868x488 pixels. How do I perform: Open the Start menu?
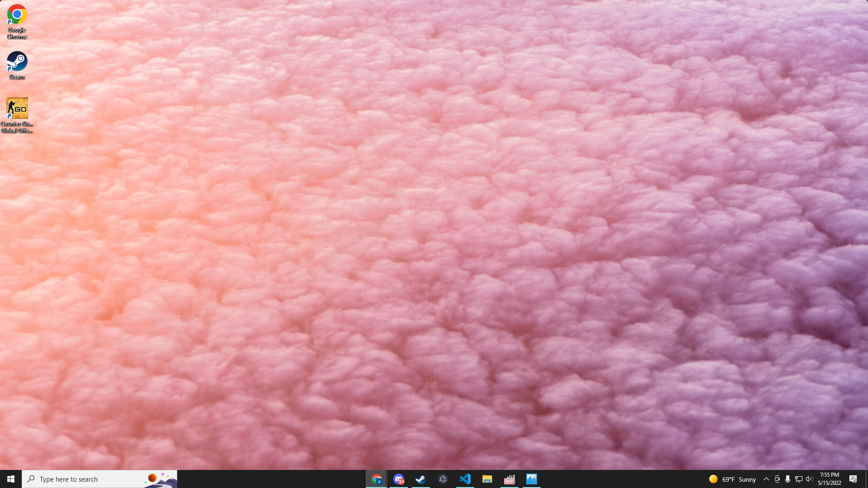click(10, 479)
